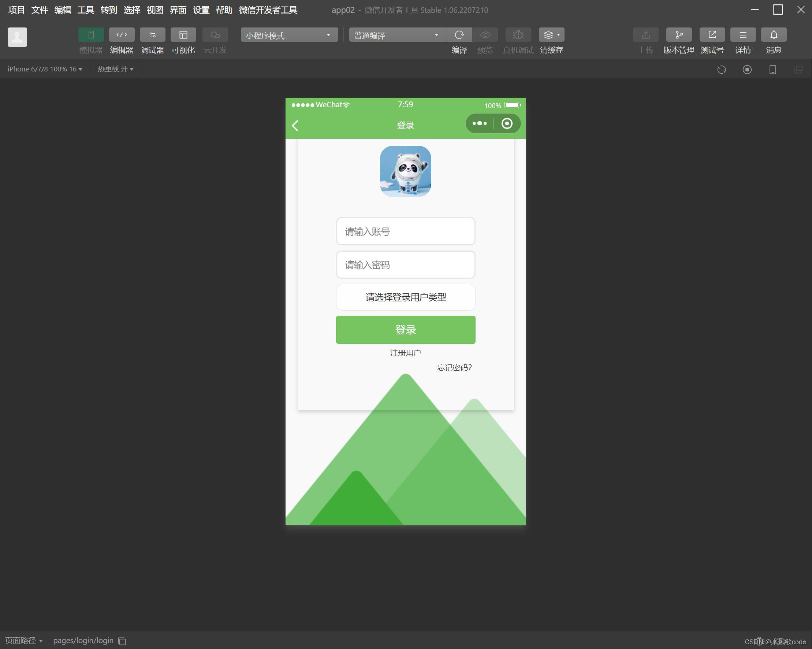
Task: Click the test account icon
Action: coord(712,35)
